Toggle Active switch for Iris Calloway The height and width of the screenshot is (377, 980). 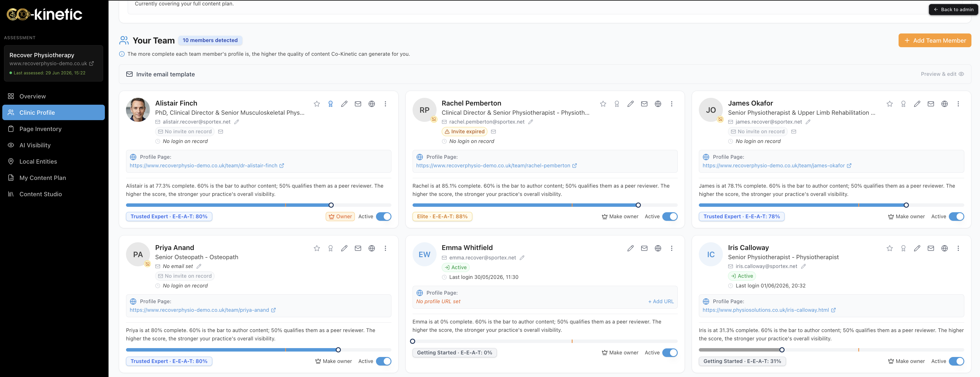click(956, 361)
